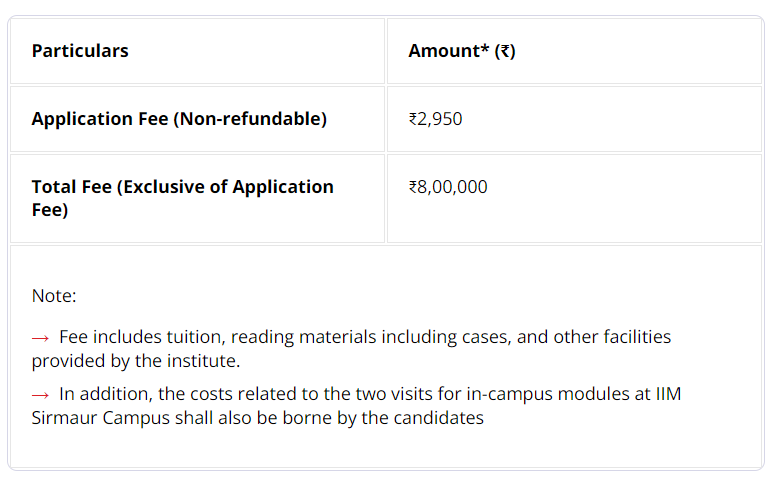Click the Particulars column header
This screenshot has height=478, width=777.
[80, 51]
